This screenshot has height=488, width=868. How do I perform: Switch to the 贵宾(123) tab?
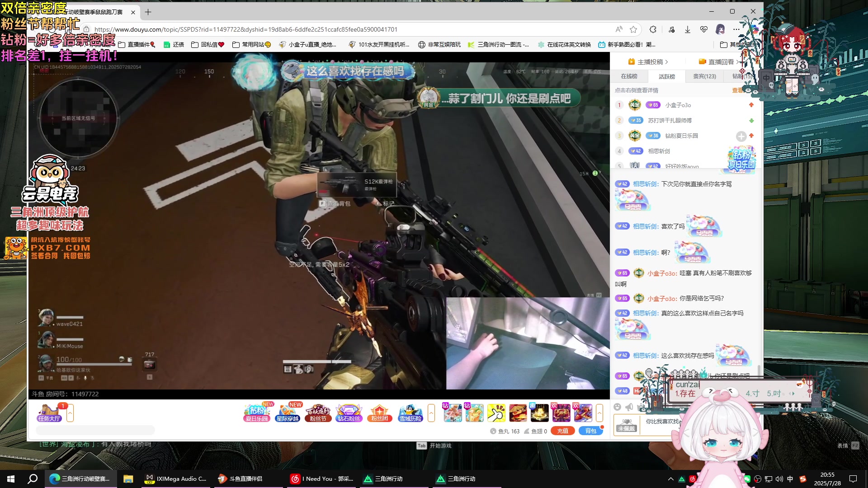click(x=704, y=76)
